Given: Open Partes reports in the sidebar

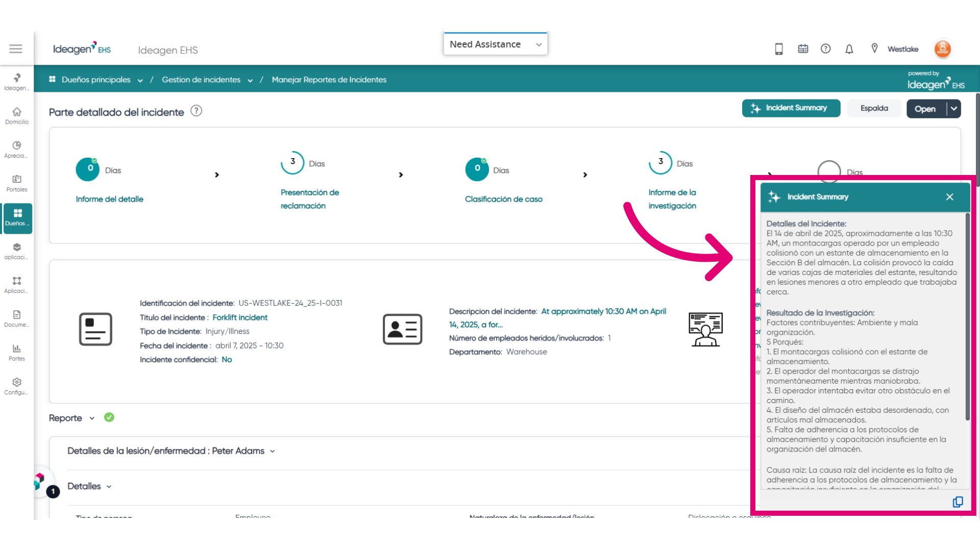Looking at the screenshot, I should point(17,353).
